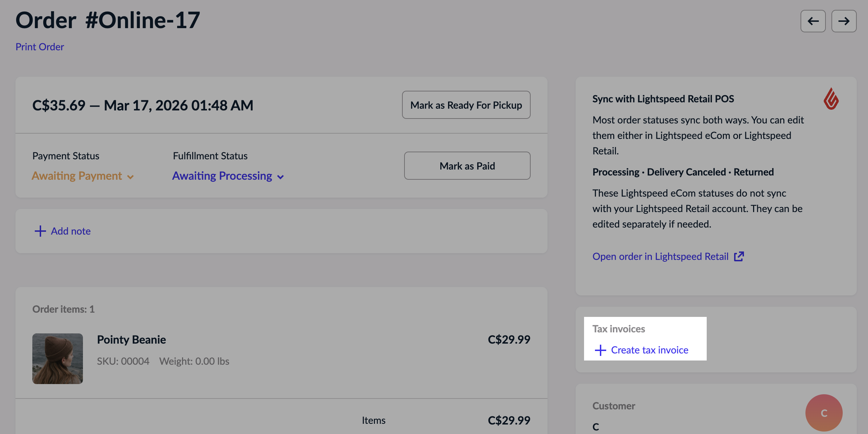Expand the fulfillment status chevron arrow
The image size is (868, 434).
[x=280, y=177]
